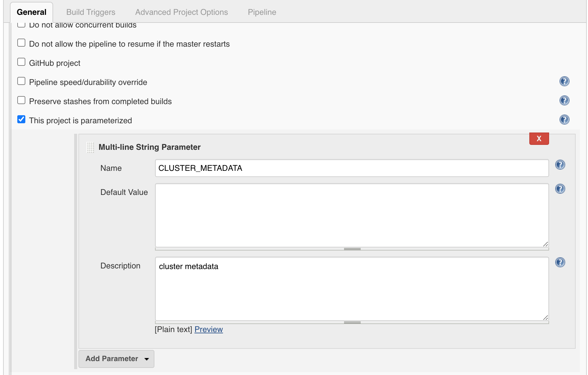Open help for Preserve stashes option
Image resolution: width=588 pixels, height=375 pixels.
[564, 101]
